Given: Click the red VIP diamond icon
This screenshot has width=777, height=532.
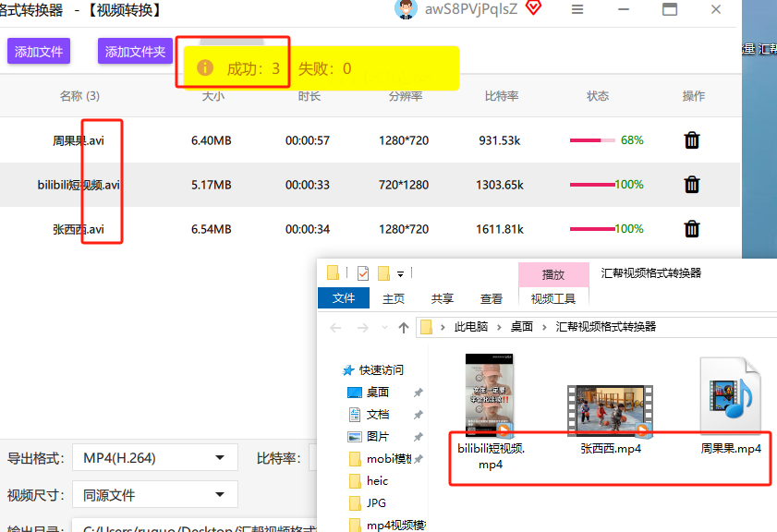Looking at the screenshot, I should 533,8.
